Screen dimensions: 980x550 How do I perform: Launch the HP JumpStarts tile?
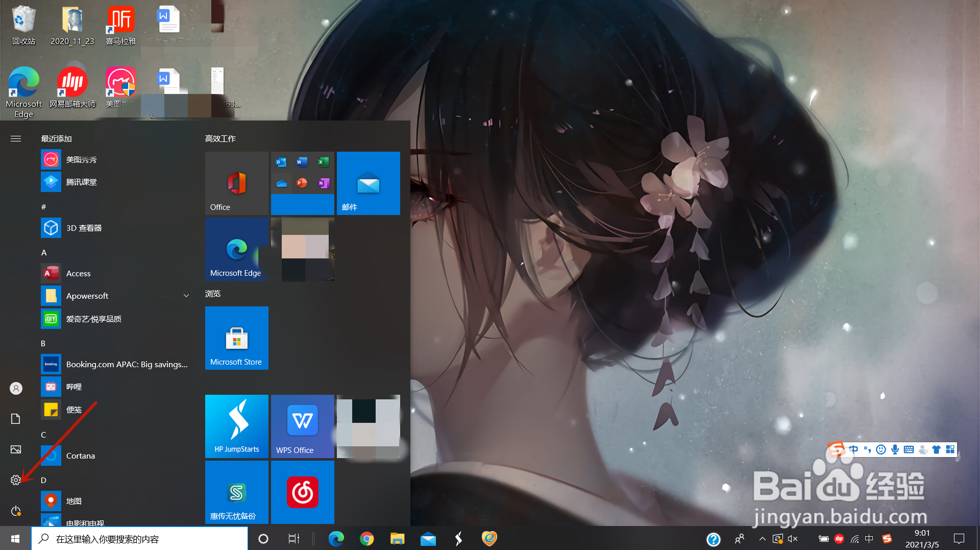pos(237,426)
